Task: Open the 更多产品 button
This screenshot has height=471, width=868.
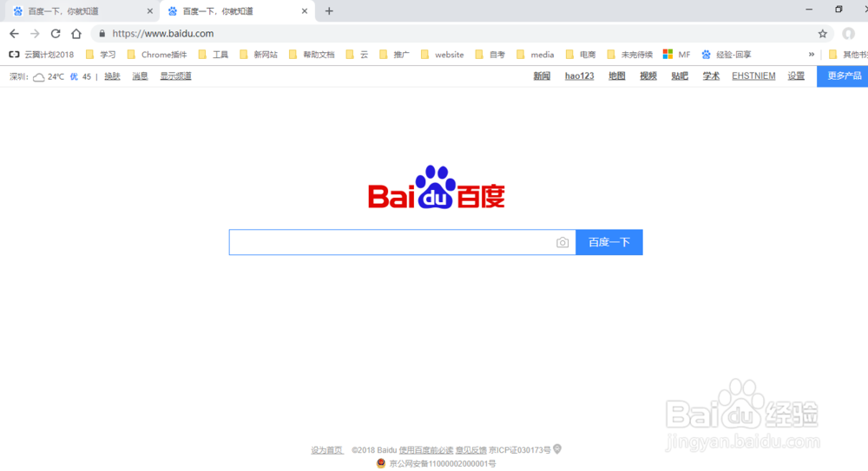Action: [843, 76]
